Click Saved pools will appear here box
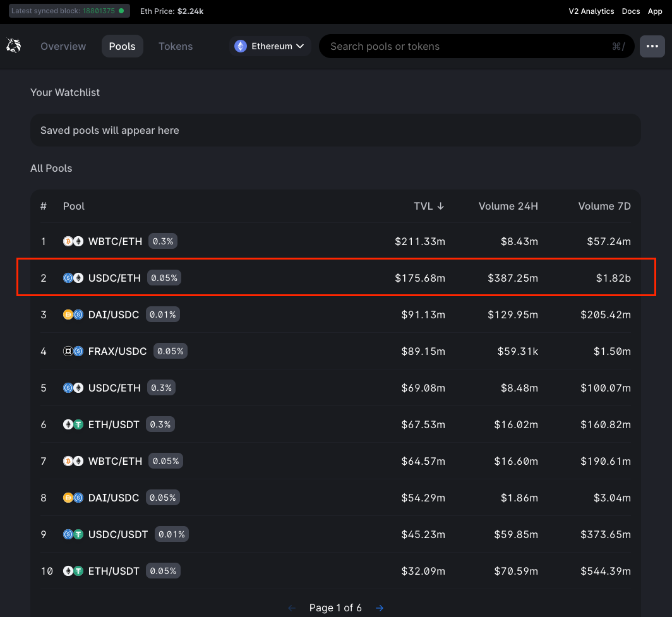The height and width of the screenshot is (617, 672). (335, 130)
